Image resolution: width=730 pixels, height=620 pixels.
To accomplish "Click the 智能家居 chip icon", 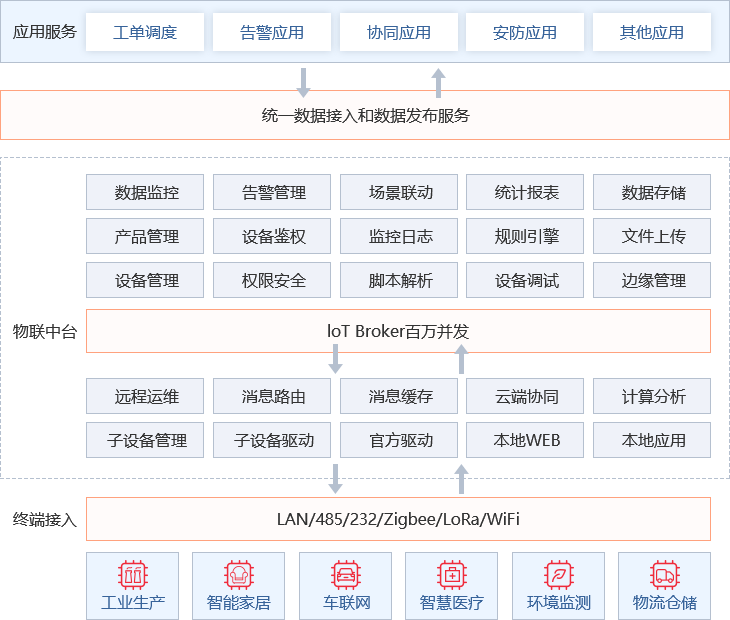I will (239, 574).
